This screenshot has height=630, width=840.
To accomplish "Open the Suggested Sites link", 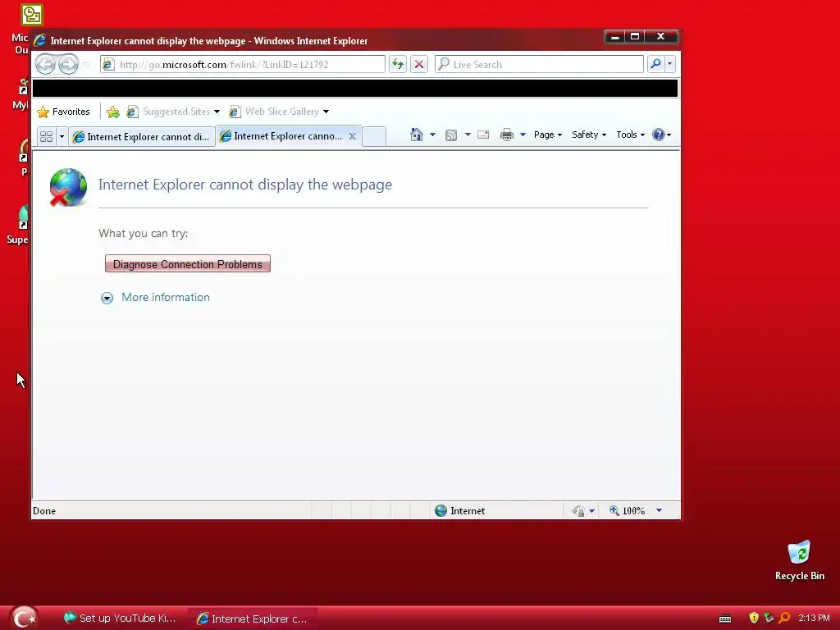I will pos(176,112).
